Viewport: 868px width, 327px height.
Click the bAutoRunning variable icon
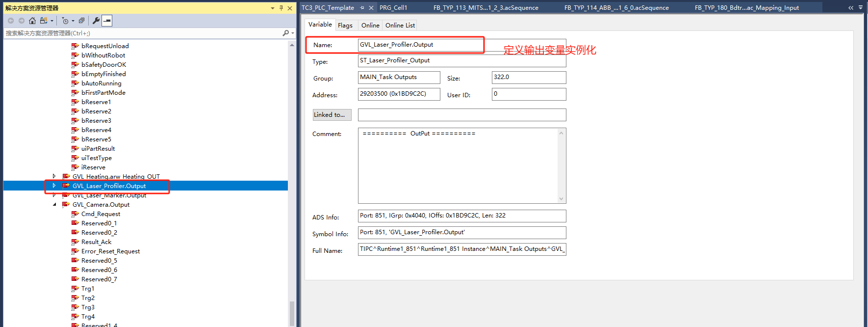(x=75, y=83)
